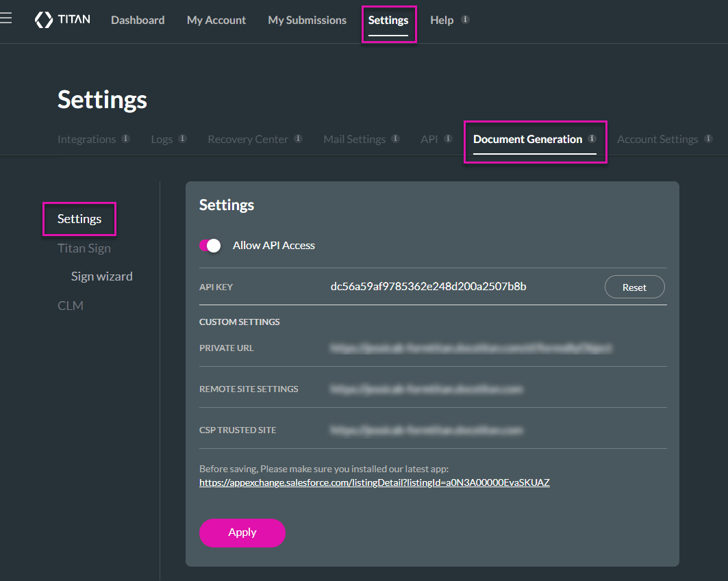Viewport: 728px width, 581px height.
Task: Select Settings in the left sidebar
Action: (79, 218)
